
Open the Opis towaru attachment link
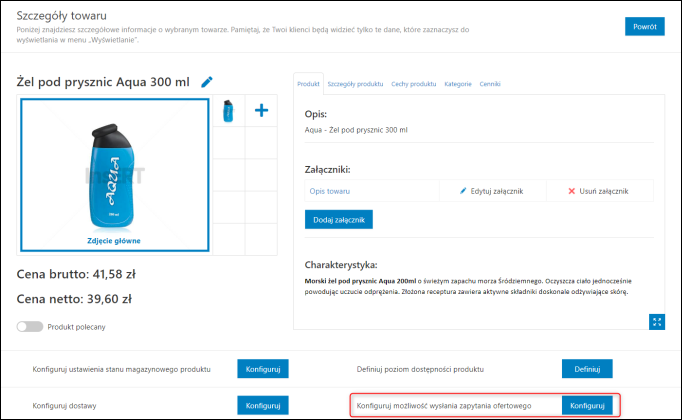tap(330, 191)
